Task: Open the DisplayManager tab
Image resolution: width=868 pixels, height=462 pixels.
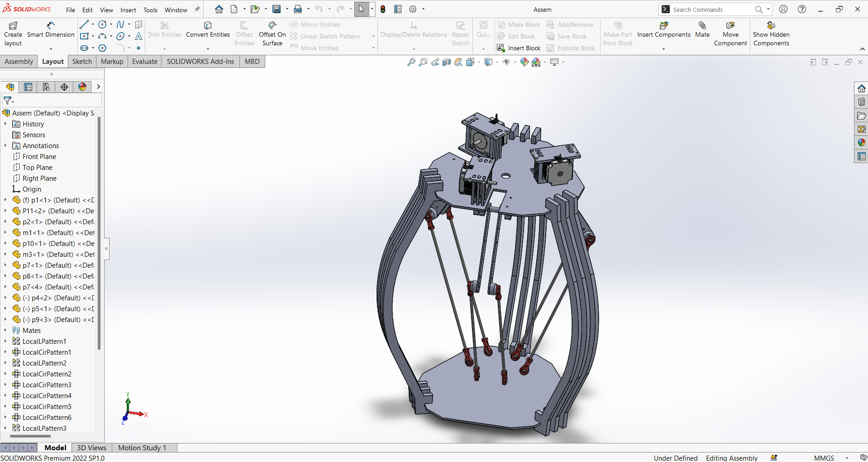Action: 82,87
